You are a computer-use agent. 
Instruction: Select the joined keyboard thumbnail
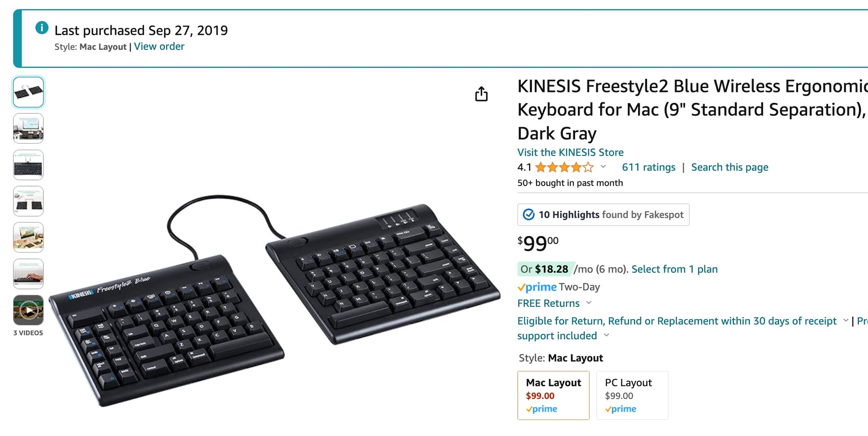pyautogui.click(x=28, y=165)
